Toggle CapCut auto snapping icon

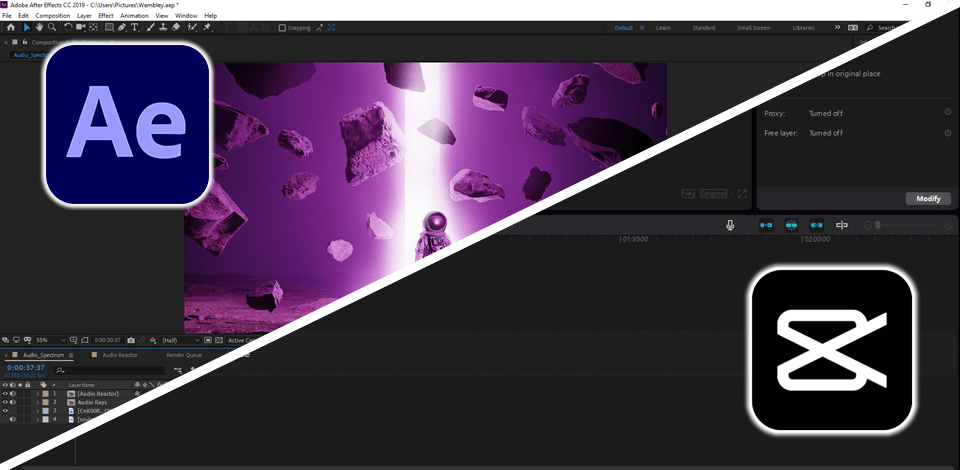791,225
